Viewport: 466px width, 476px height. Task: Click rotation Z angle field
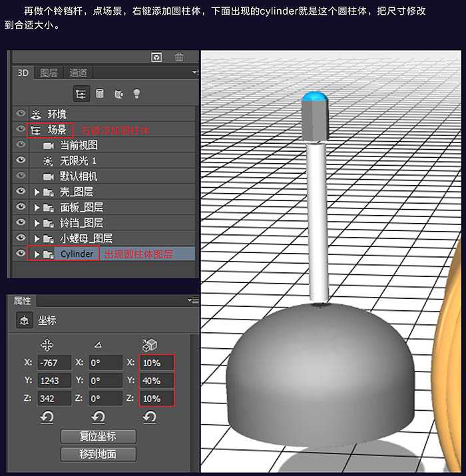point(106,398)
